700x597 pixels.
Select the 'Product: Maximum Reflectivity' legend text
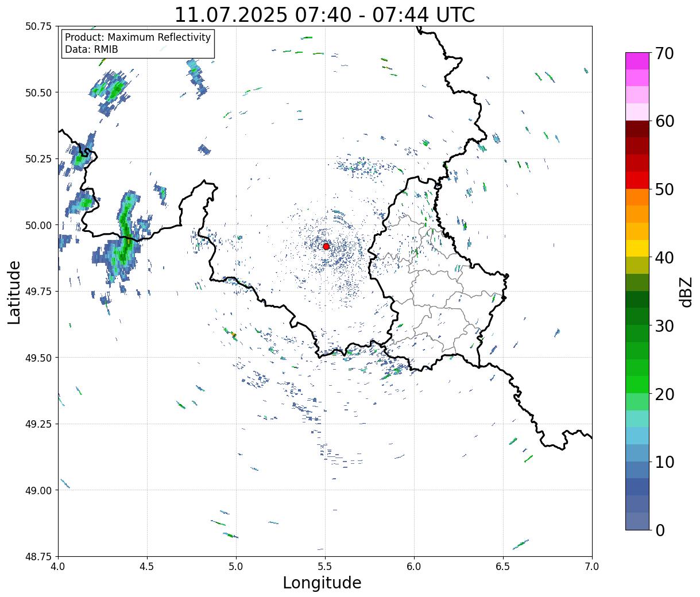138,37
